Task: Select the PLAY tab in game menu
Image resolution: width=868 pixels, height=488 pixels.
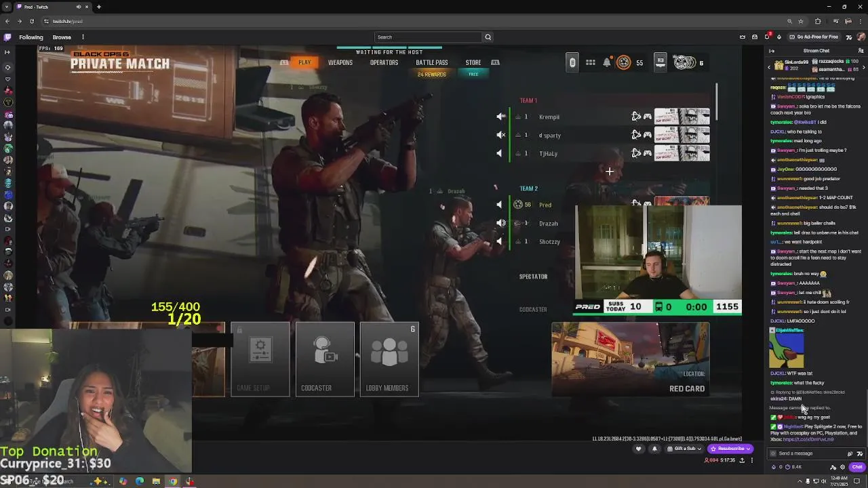Action: (x=304, y=62)
